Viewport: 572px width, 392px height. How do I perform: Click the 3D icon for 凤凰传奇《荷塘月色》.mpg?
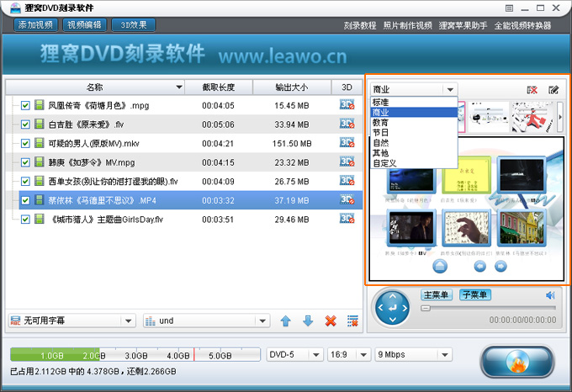tap(347, 105)
